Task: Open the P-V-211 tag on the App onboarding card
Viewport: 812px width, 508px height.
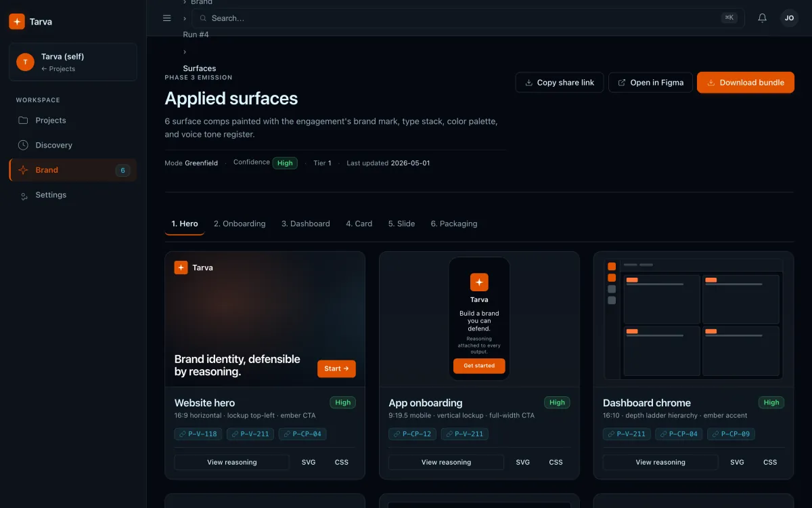Action: [465, 434]
